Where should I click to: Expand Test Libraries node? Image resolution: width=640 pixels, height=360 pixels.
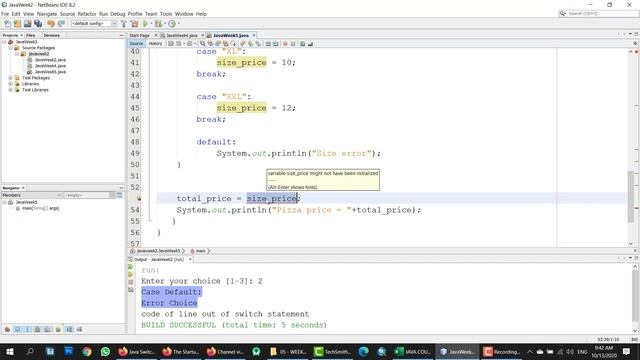tap(11, 90)
